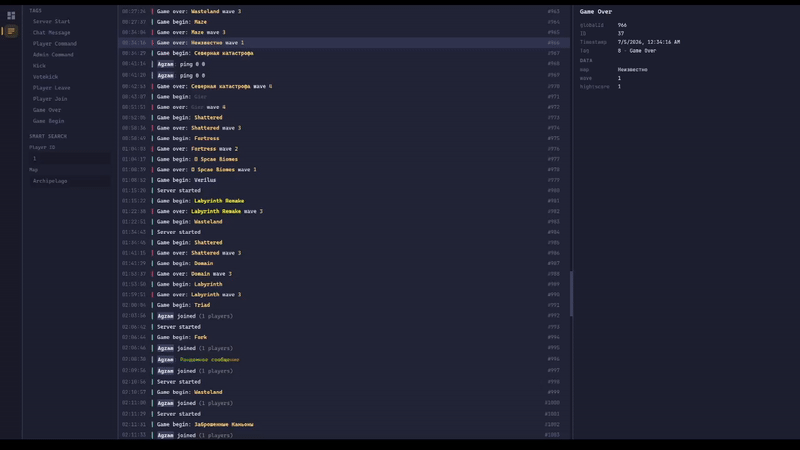Select 'Server started' row #993
This screenshot has height=450, width=800.
click(344, 327)
